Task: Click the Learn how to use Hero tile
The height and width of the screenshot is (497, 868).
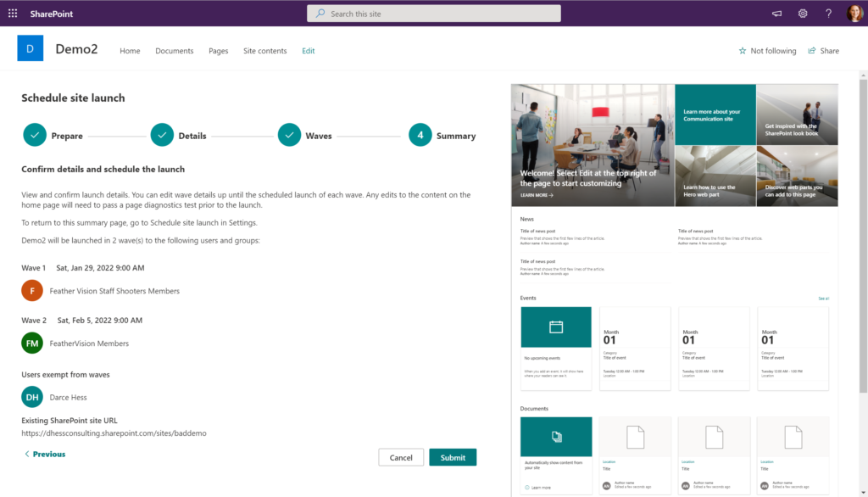Action: (x=715, y=176)
